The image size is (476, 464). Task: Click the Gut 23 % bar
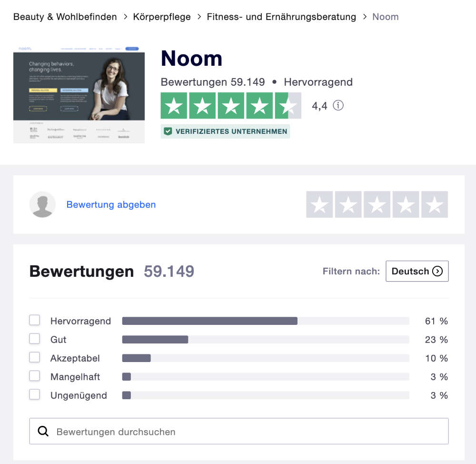tap(266, 339)
